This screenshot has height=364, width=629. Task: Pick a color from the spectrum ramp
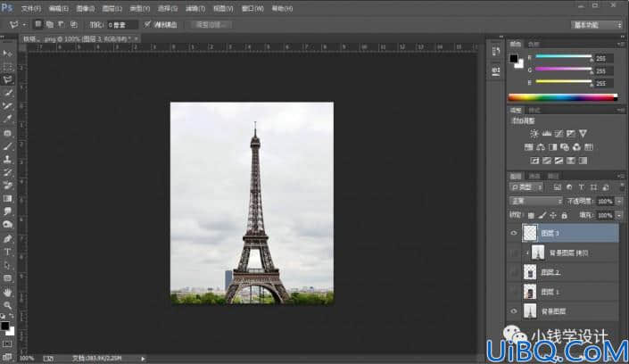pyautogui.click(x=563, y=97)
